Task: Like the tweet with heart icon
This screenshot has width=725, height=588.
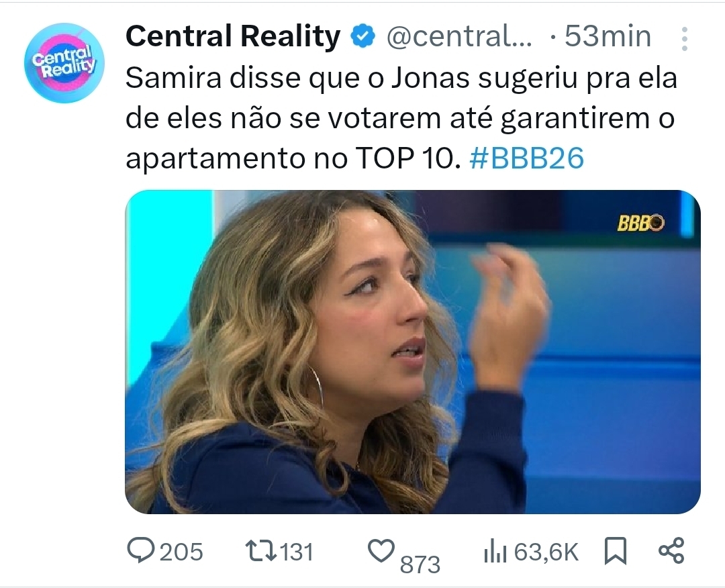Action: (381, 551)
